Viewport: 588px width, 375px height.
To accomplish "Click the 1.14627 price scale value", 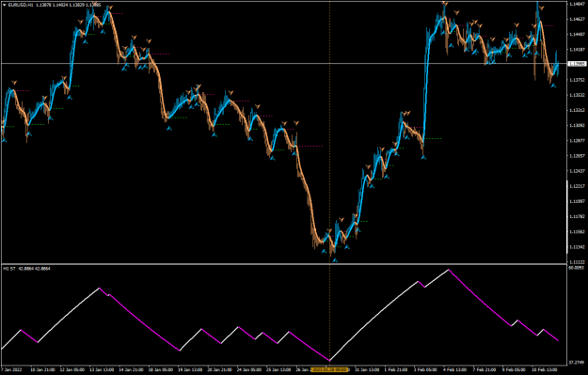I will (x=577, y=19).
